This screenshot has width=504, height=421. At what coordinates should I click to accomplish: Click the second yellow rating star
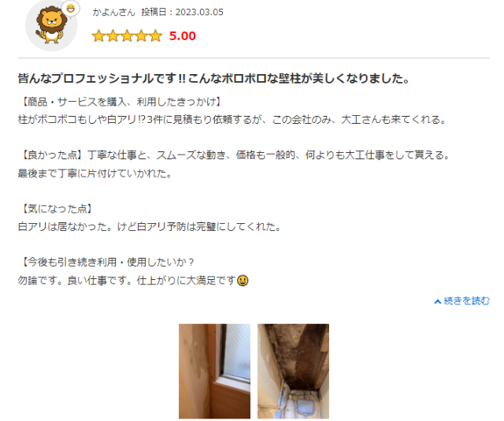(113, 36)
